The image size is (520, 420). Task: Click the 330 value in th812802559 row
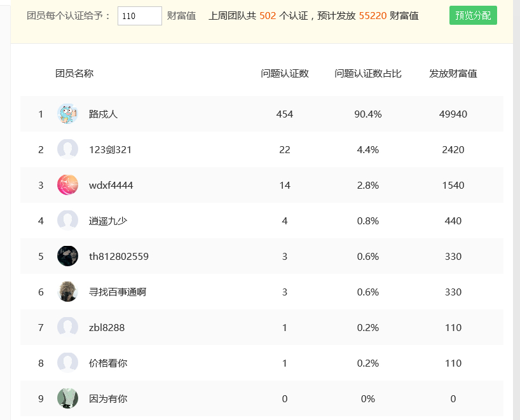click(453, 256)
